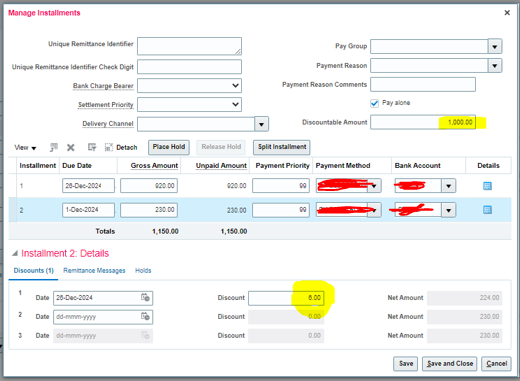The height and width of the screenshot is (381, 520).
Task: Switch to the Holds tab
Action: (143, 270)
